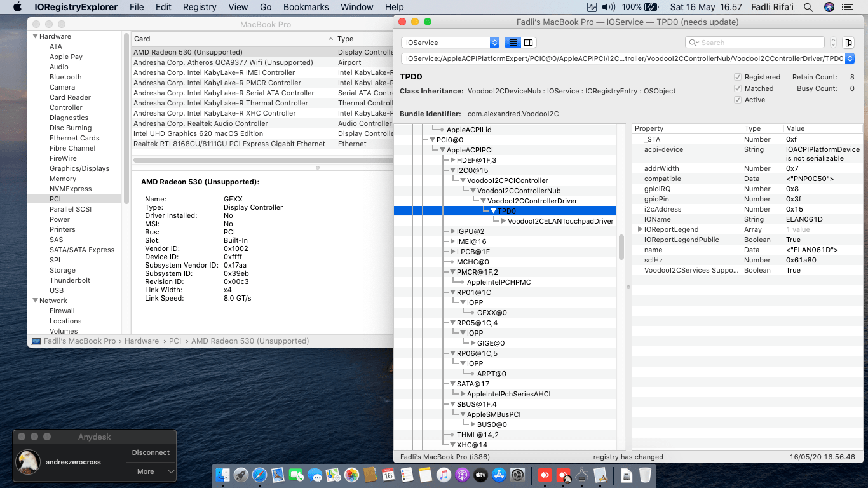Toggle the Matched checkbox
This screenshot has height=488, width=868.
[x=738, y=88]
